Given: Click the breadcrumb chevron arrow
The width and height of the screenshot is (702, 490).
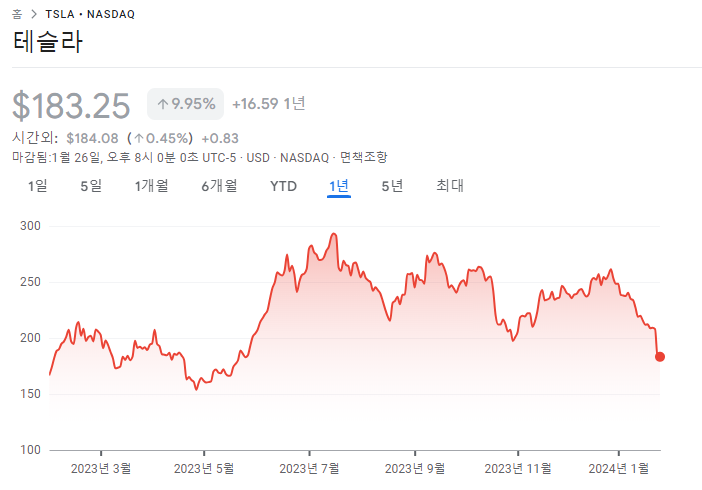Looking at the screenshot, I should pyautogui.click(x=34, y=14).
